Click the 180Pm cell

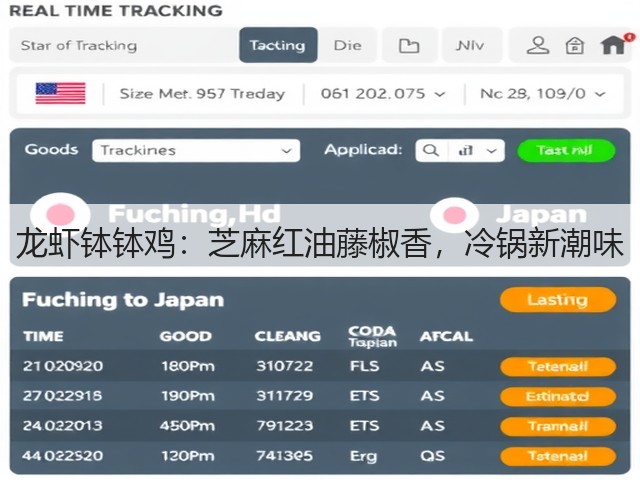click(188, 366)
